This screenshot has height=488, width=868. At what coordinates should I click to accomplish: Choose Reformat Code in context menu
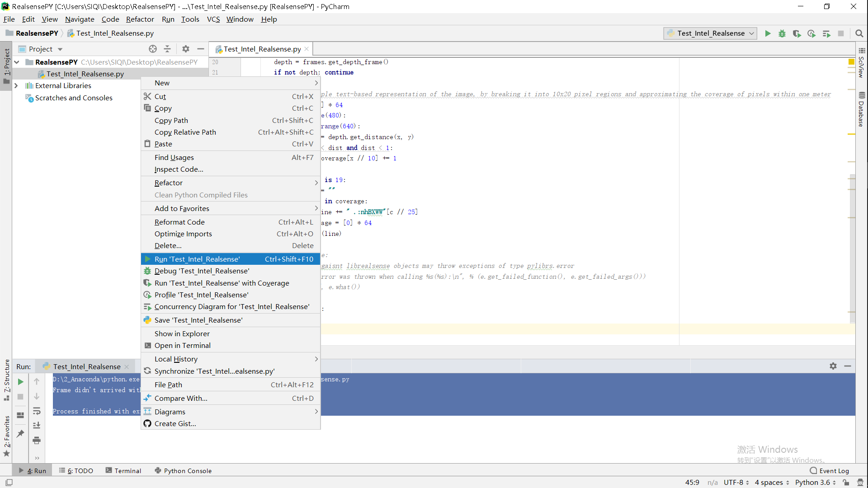coord(179,222)
